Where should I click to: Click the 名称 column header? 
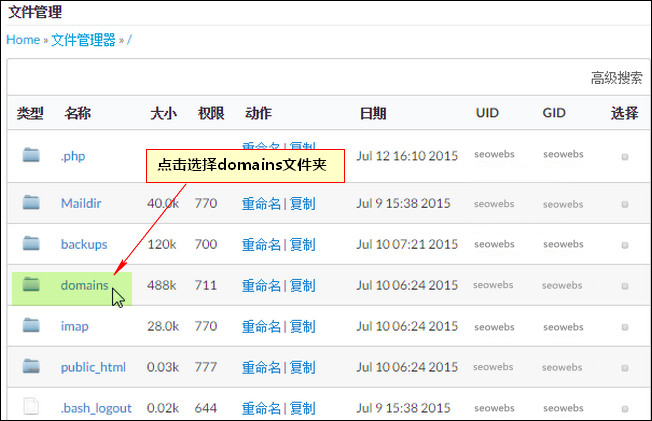pyautogui.click(x=78, y=113)
